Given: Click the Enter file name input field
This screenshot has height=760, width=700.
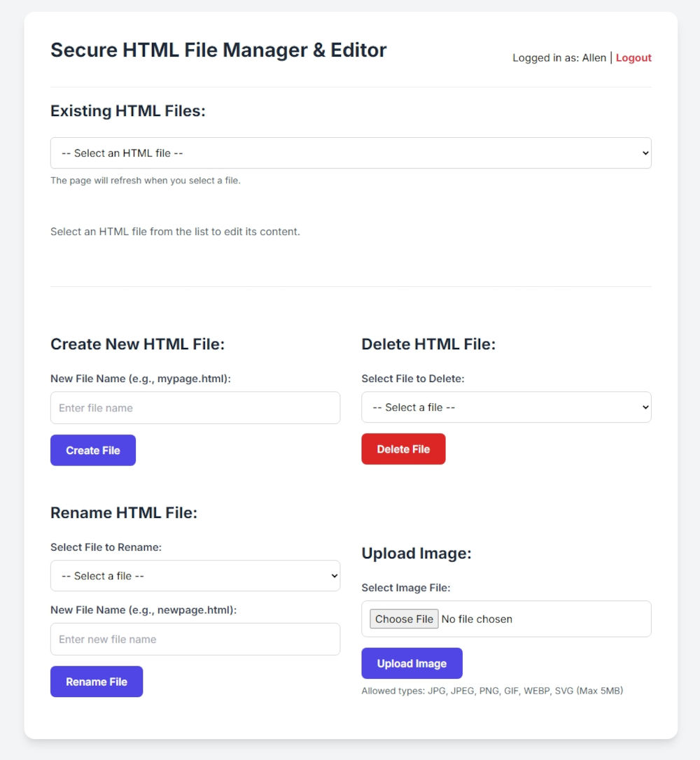Looking at the screenshot, I should [195, 407].
